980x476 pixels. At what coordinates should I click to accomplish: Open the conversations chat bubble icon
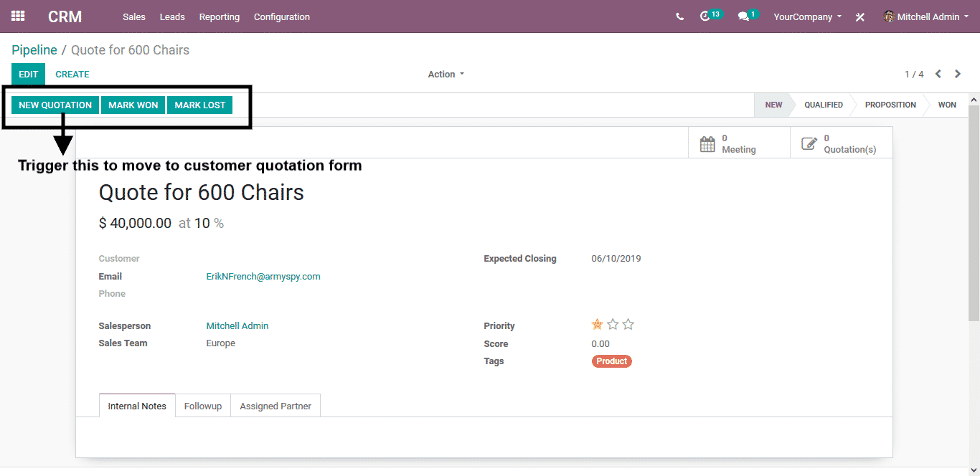(x=743, y=16)
